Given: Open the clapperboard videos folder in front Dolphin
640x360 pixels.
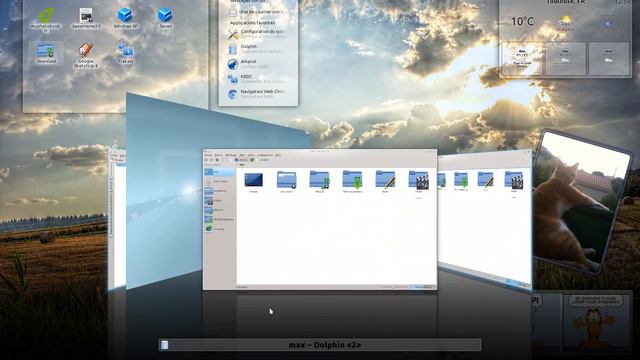Looking at the screenshot, I should (419, 183).
